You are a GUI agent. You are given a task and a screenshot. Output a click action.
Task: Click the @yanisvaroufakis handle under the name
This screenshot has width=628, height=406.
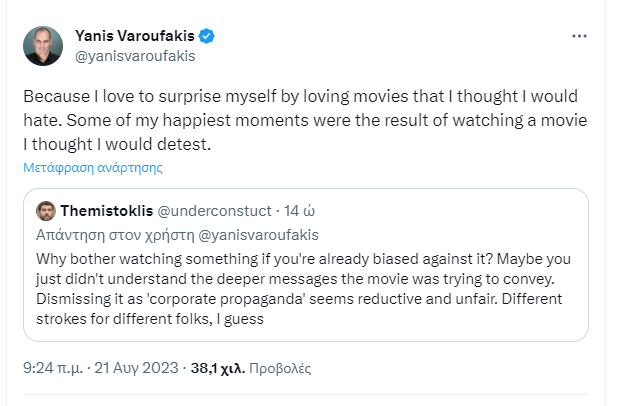(135, 56)
